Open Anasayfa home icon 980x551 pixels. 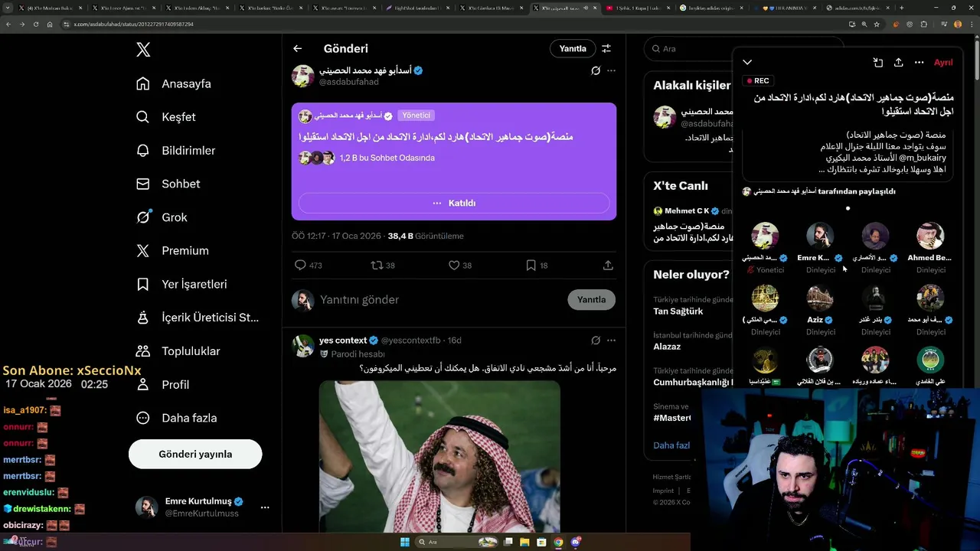click(143, 83)
